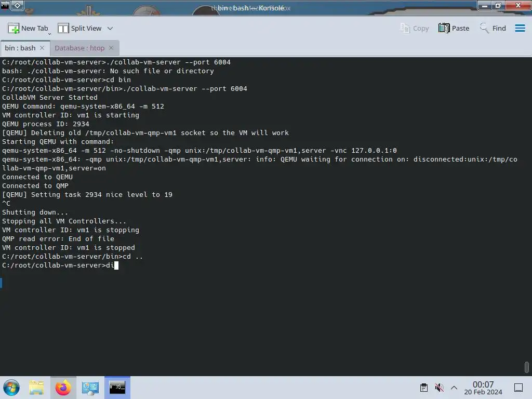Open the Find search tool

[493, 29]
